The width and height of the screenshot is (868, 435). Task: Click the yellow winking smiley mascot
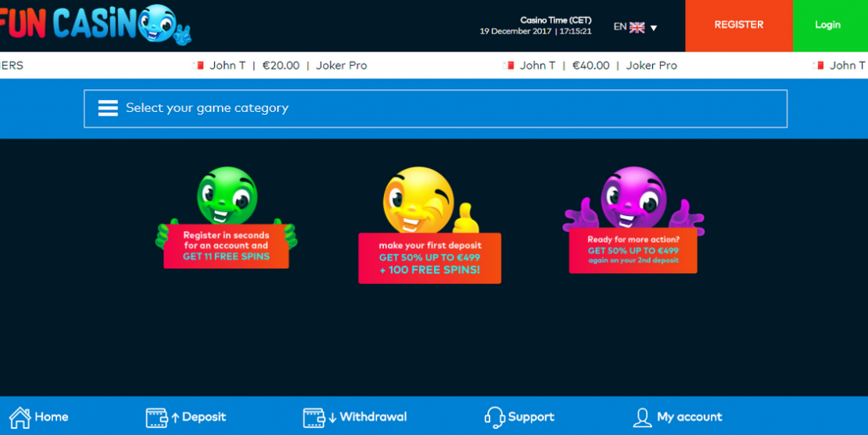(419, 200)
